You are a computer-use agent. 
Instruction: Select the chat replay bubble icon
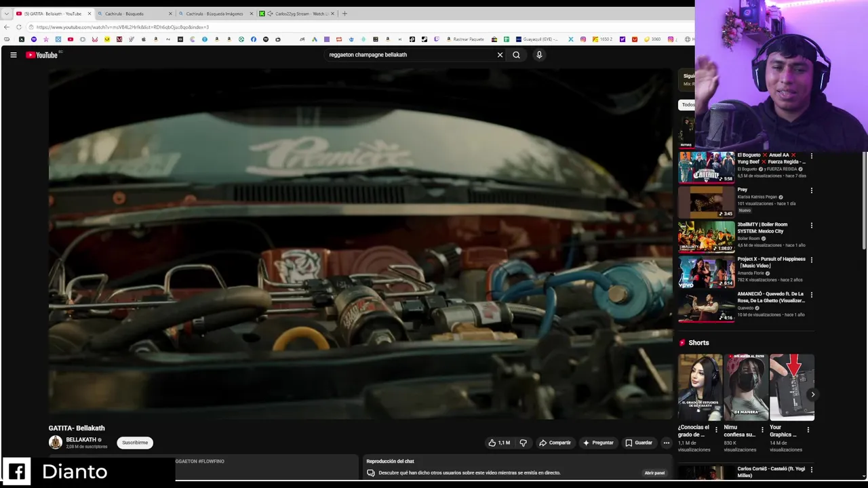[x=371, y=472]
